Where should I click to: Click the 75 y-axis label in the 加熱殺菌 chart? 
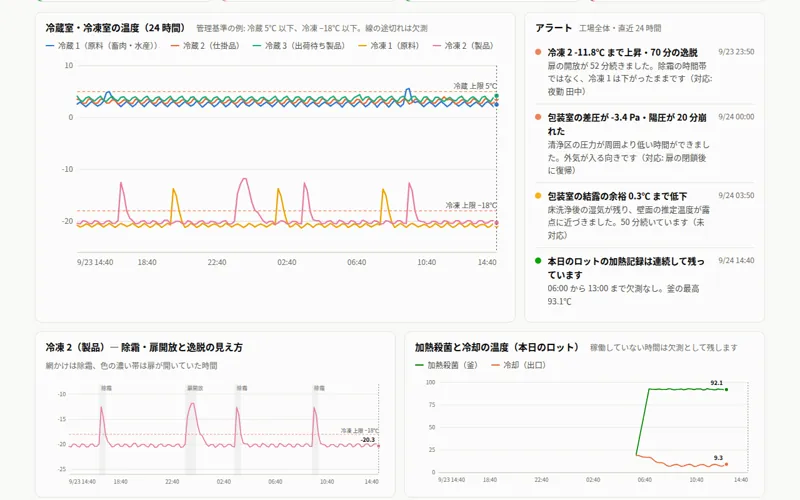pyautogui.click(x=432, y=405)
